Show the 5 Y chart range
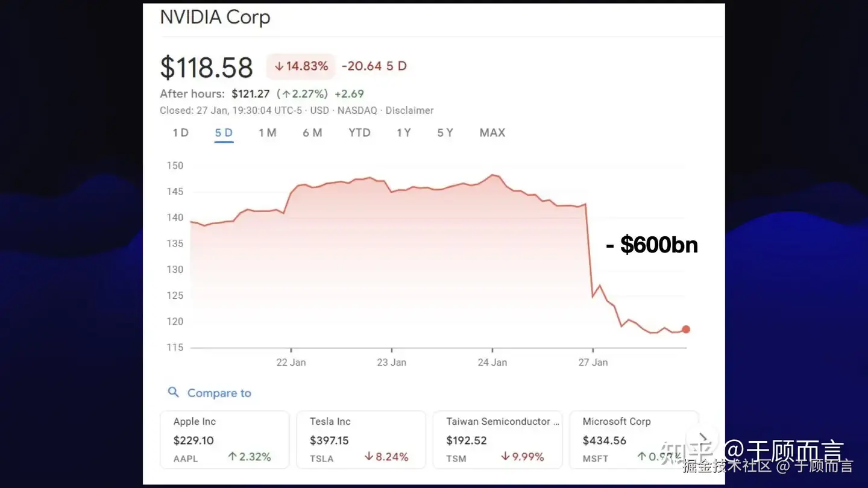The width and height of the screenshot is (868, 488). coord(445,133)
